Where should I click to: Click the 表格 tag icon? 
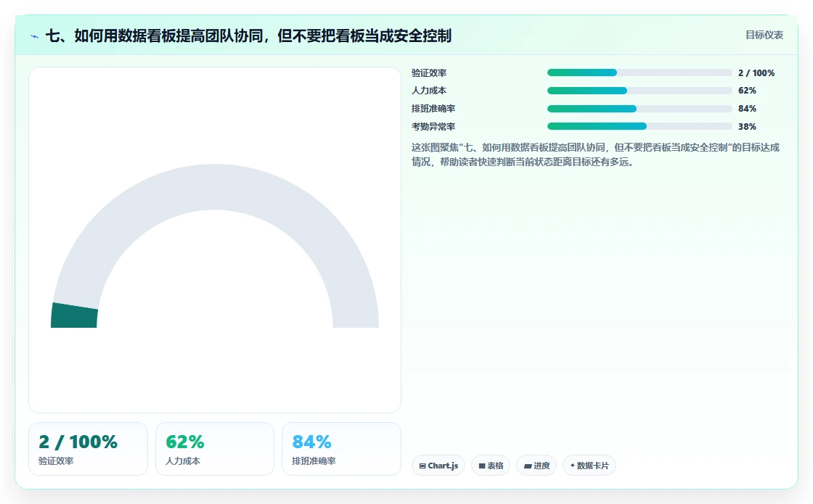pyautogui.click(x=482, y=466)
